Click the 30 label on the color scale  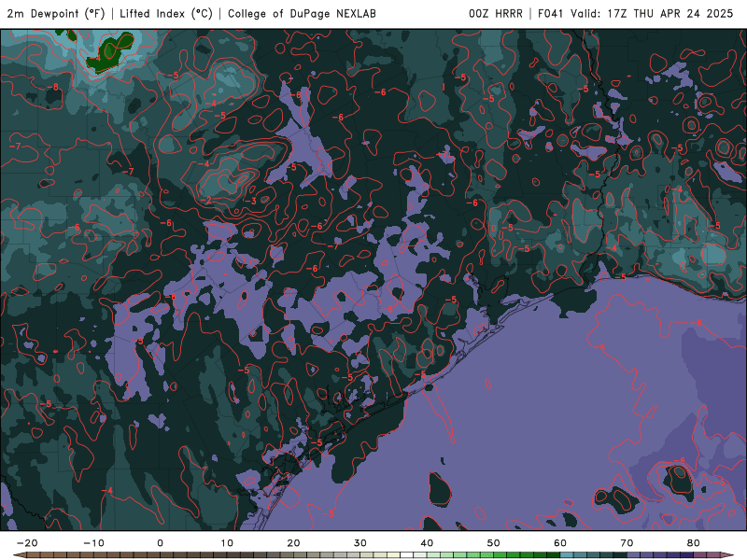[360, 543]
